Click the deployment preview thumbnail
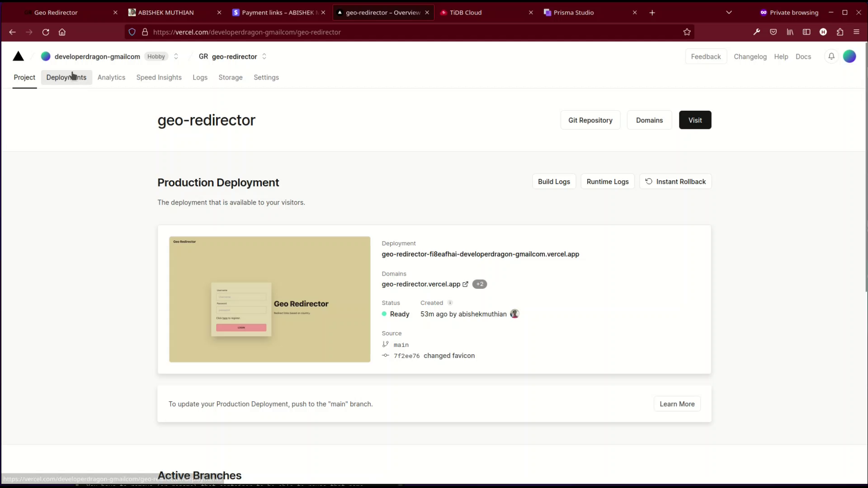Screen dimensions: 868x488 pos(269,299)
